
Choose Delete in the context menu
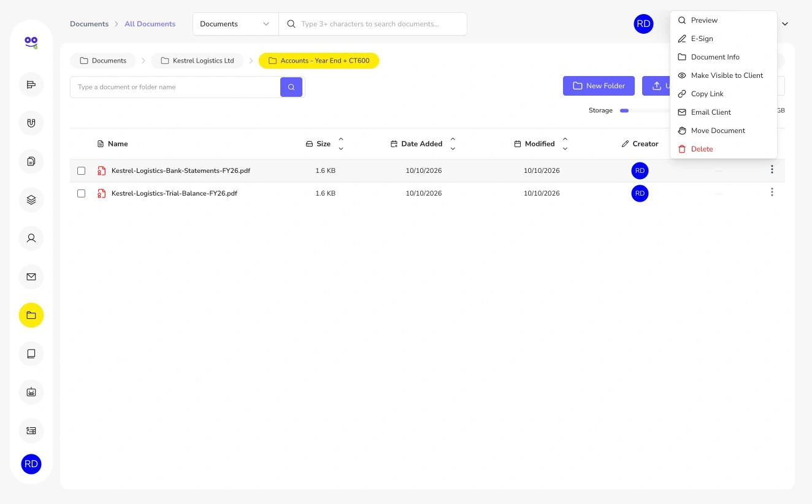pyautogui.click(x=724, y=149)
